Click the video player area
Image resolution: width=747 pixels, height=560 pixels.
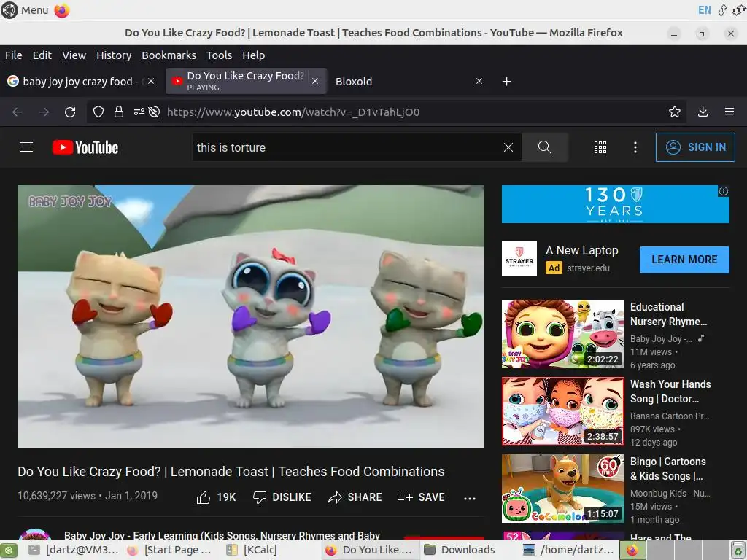(251, 316)
